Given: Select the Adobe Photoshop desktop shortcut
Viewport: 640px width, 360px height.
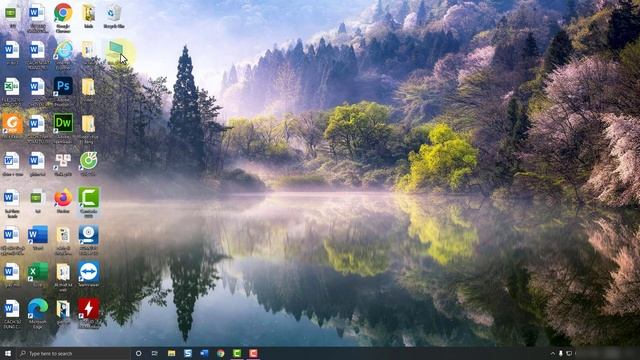Looking at the screenshot, I should (63, 86).
